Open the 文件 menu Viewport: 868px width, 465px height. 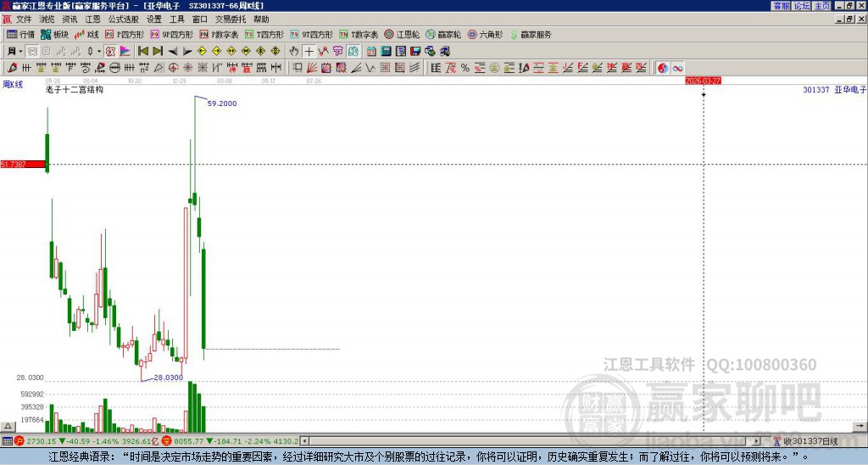click(24, 20)
